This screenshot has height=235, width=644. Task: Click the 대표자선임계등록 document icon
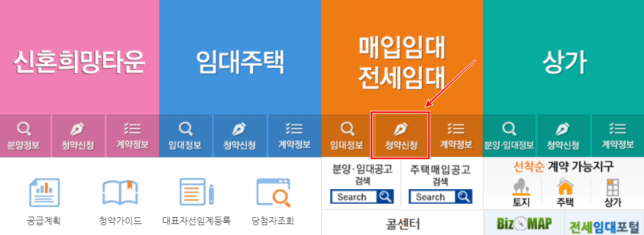pyautogui.click(x=197, y=192)
